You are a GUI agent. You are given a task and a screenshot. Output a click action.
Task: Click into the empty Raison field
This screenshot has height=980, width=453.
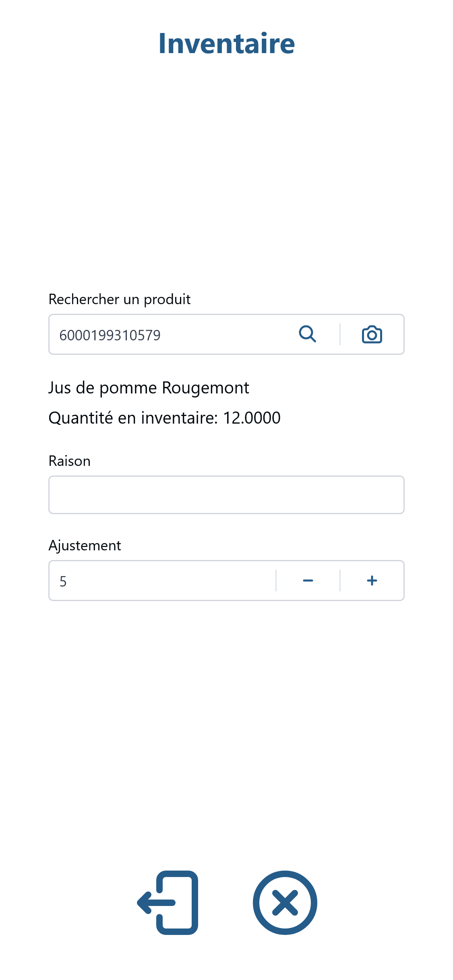coord(226,495)
